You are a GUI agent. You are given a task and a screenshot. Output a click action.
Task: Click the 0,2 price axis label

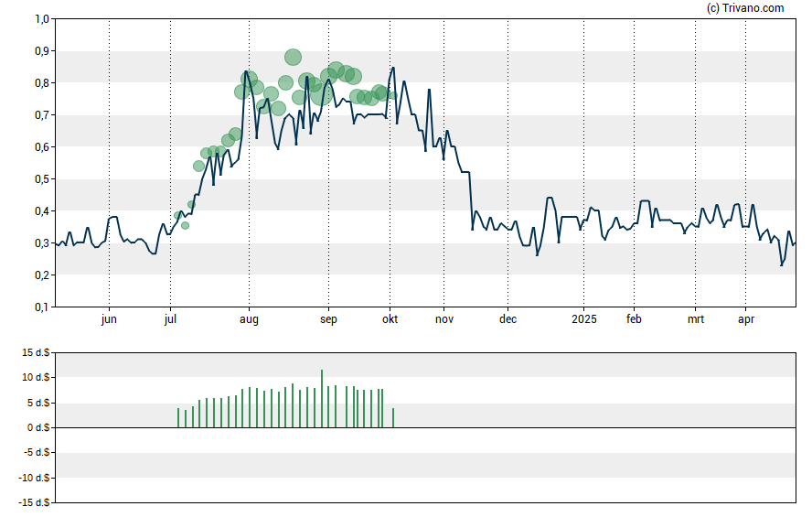click(42, 275)
